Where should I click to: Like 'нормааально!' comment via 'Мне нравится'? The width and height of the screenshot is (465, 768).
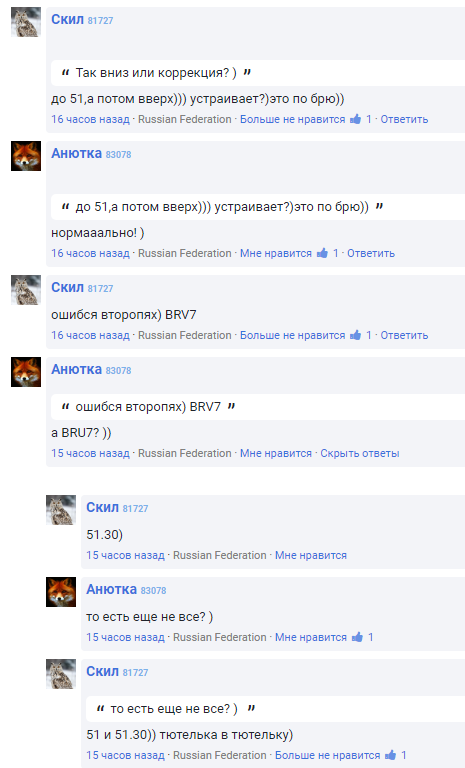[x=276, y=253]
